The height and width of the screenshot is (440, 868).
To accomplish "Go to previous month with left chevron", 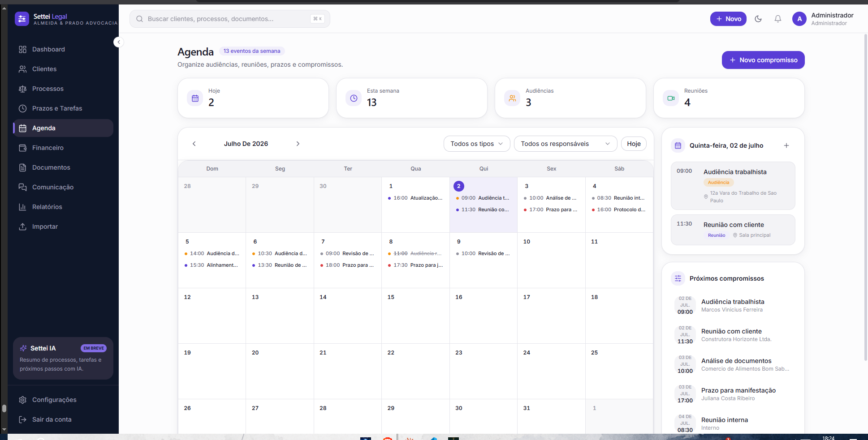I will (194, 144).
